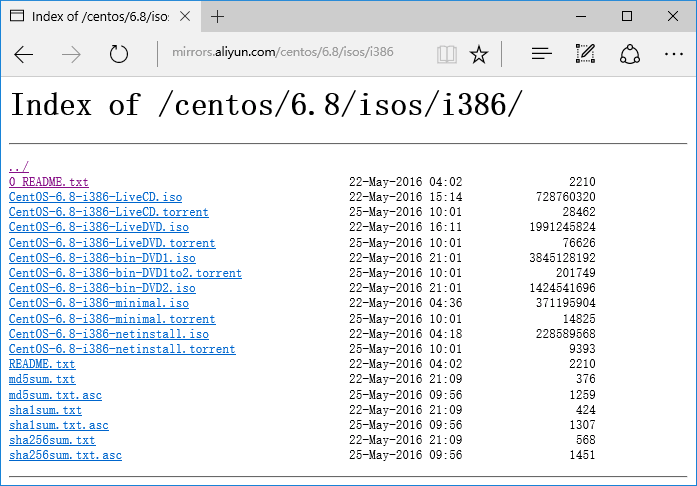This screenshot has height=486, width=697.
Task: Refresh the current page
Action: [x=119, y=54]
